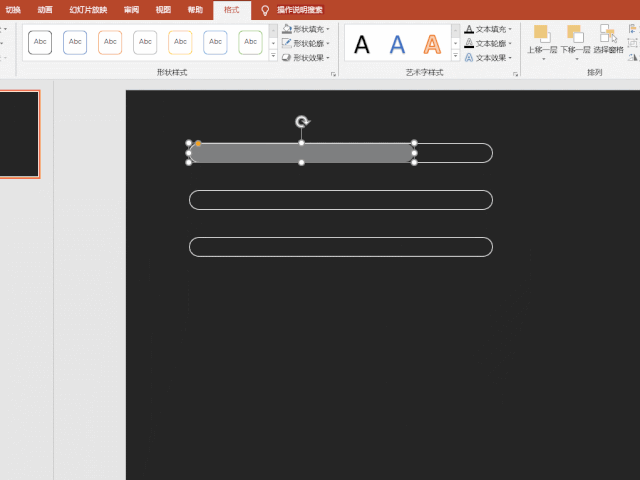Switch to the Animations (动画) tab

click(x=45, y=9)
